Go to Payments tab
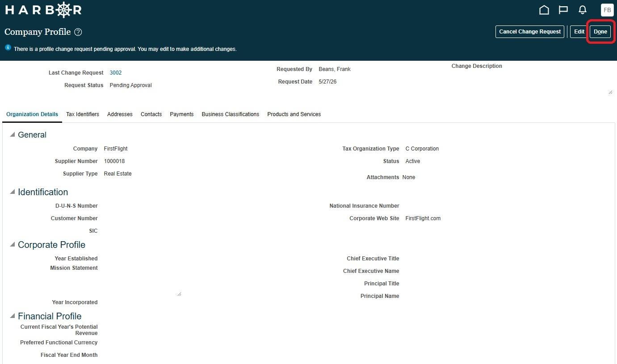 point(182,114)
